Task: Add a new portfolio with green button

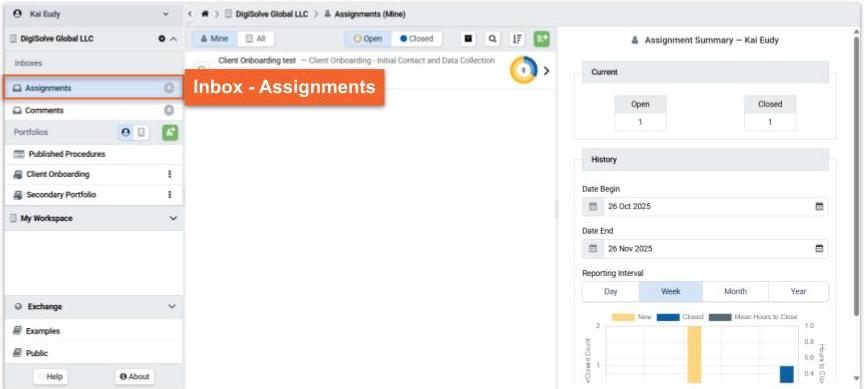Action: coord(170,132)
